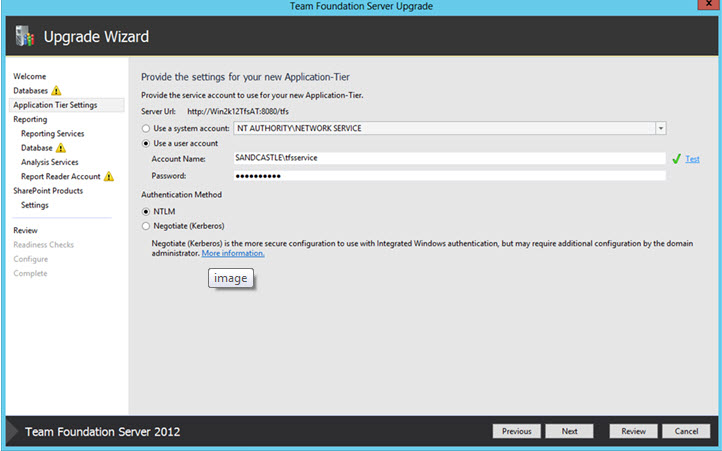This screenshot has height=451, width=722.
Task: Open the Databases step
Action: [30, 91]
